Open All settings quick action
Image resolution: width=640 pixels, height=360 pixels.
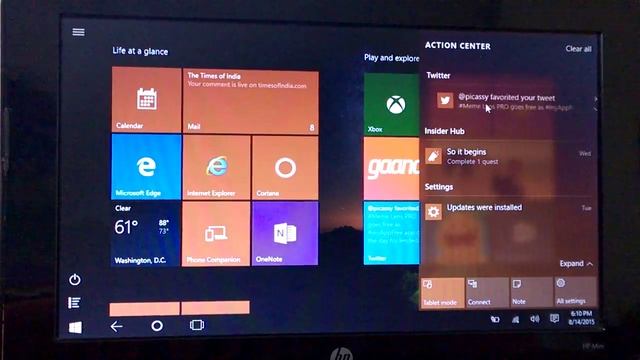pos(576,291)
